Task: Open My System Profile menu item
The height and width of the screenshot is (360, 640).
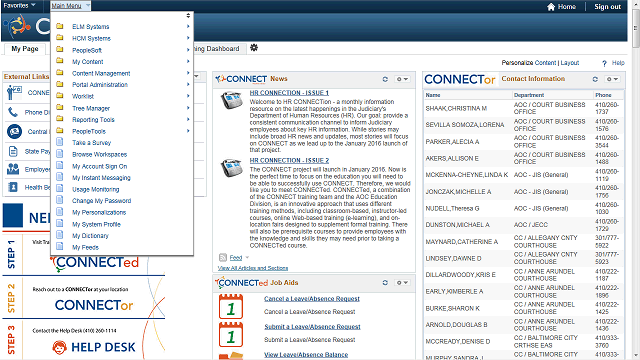Action: 96,224
